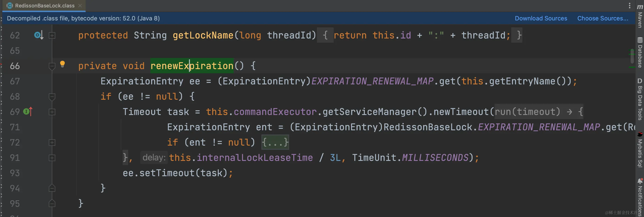Click the internalLockLeaseTime field reference

[x=255, y=158]
